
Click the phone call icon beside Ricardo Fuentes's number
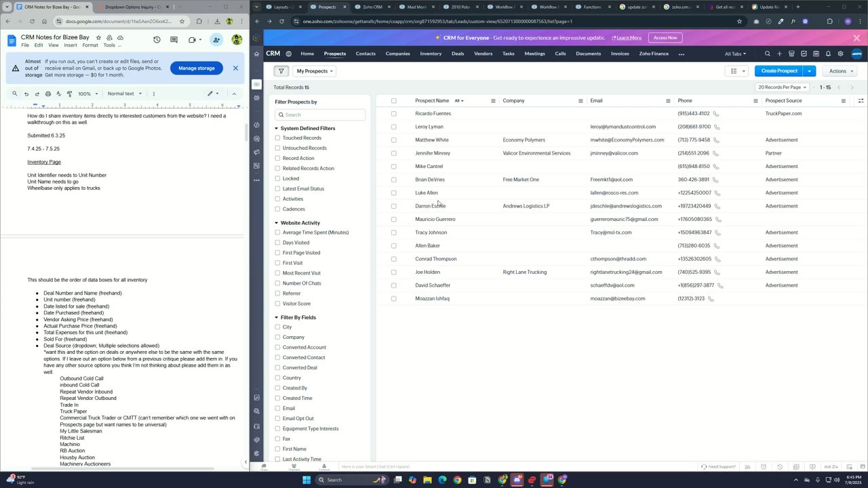point(715,114)
